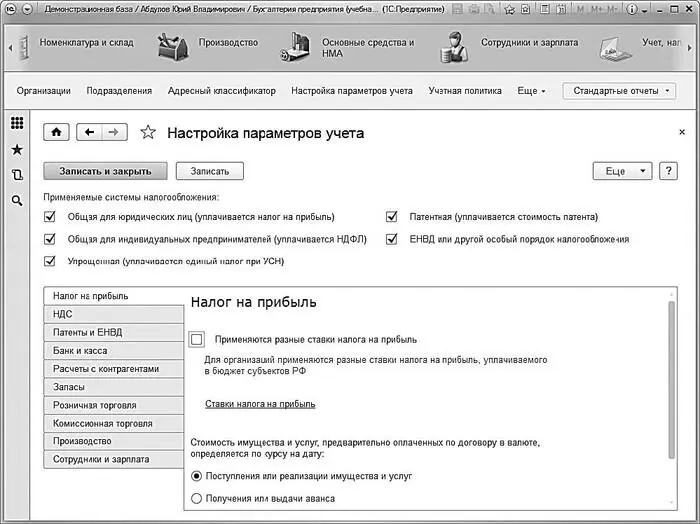
Task: Open the Производство section toolbox icon
Action: point(173,46)
